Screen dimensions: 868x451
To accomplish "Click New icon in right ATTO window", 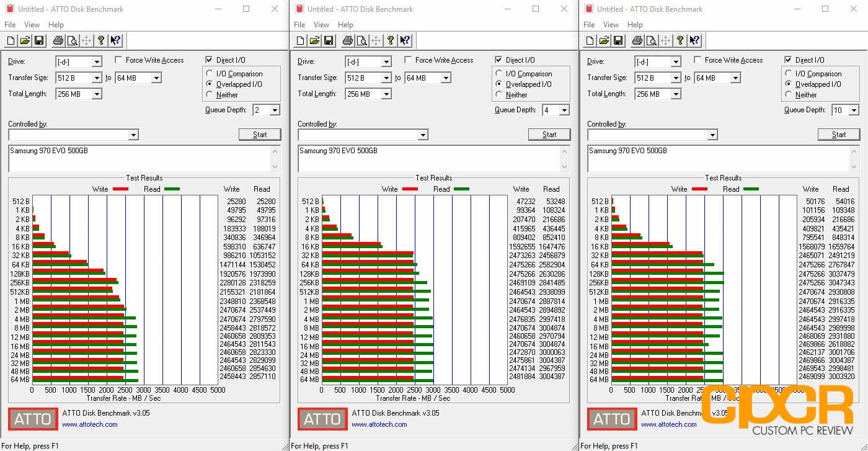I will (x=590, y=41).
